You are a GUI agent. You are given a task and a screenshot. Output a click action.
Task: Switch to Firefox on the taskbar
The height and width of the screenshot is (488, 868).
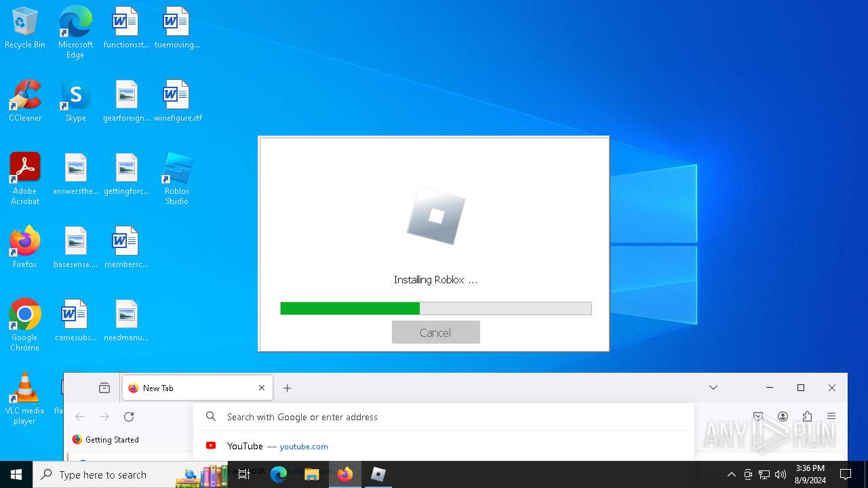(345, 474)
